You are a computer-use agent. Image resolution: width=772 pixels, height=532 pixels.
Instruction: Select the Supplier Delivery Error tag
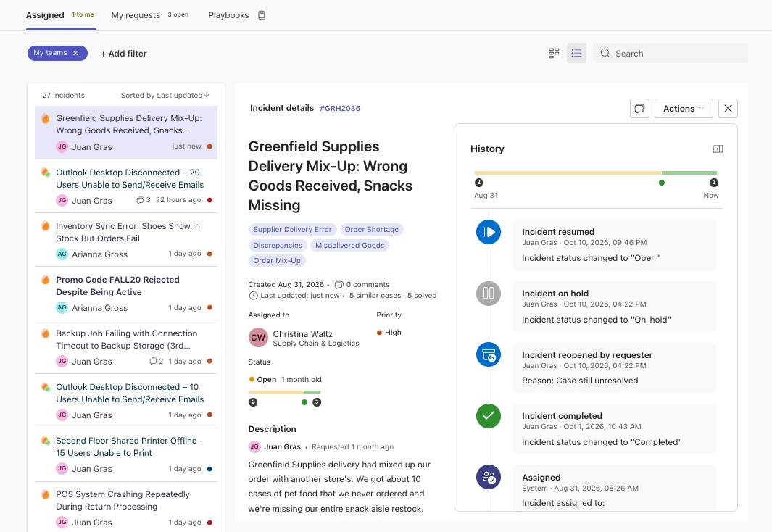click(292, 229)
